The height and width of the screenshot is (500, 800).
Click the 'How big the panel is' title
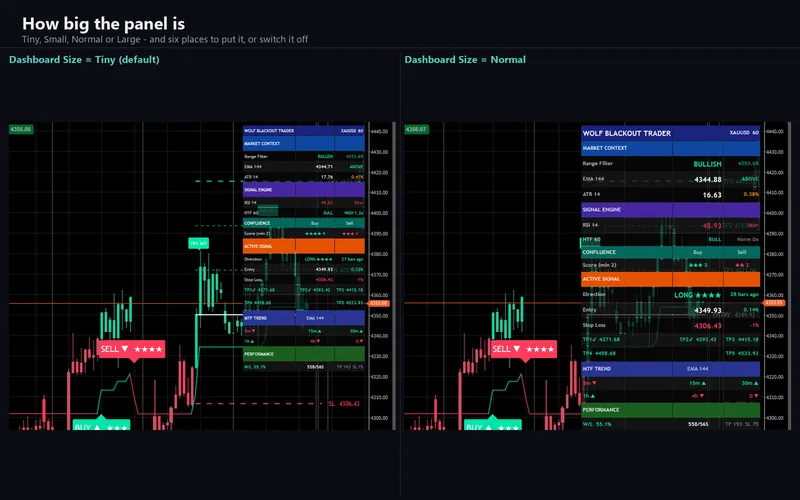104,23
